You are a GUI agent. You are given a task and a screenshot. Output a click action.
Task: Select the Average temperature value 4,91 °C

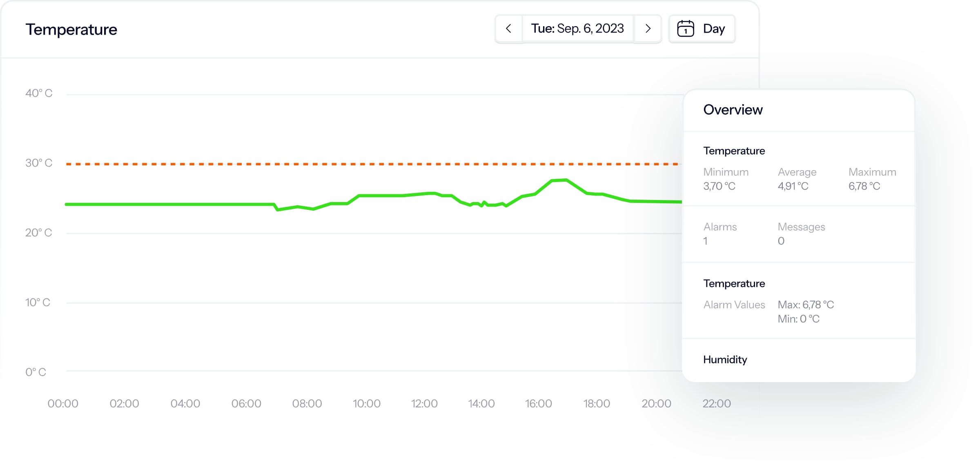793,186
